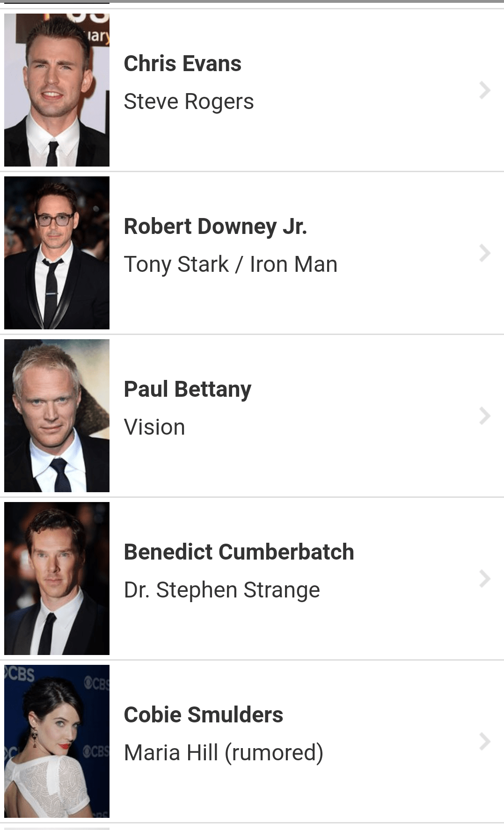Tap the chevron for Maria Hill (rumored)
The height and width of the screenshot is (830, 504).
point(484,741)
